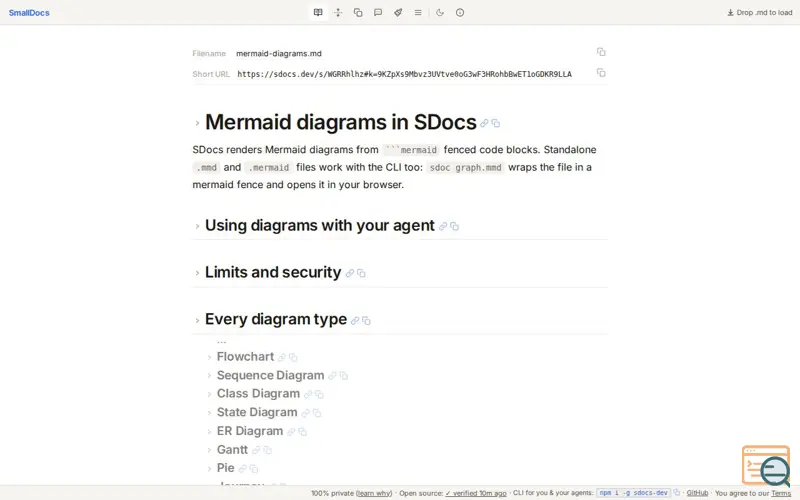This screenshot has width=800, height=500.
Task: Open the info circle icon in toolbar
Action: [460, 12]
